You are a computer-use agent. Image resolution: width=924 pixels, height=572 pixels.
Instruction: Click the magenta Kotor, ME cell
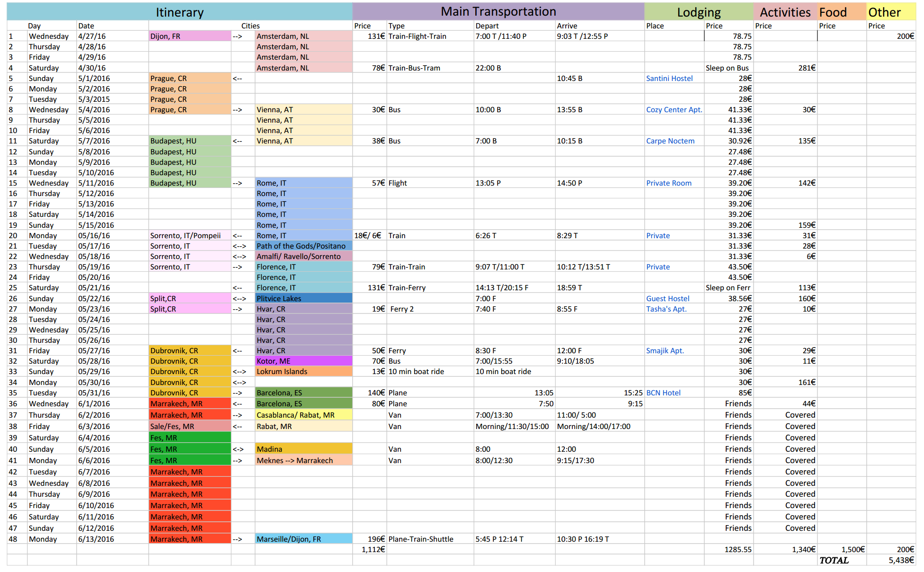(303, 361)
